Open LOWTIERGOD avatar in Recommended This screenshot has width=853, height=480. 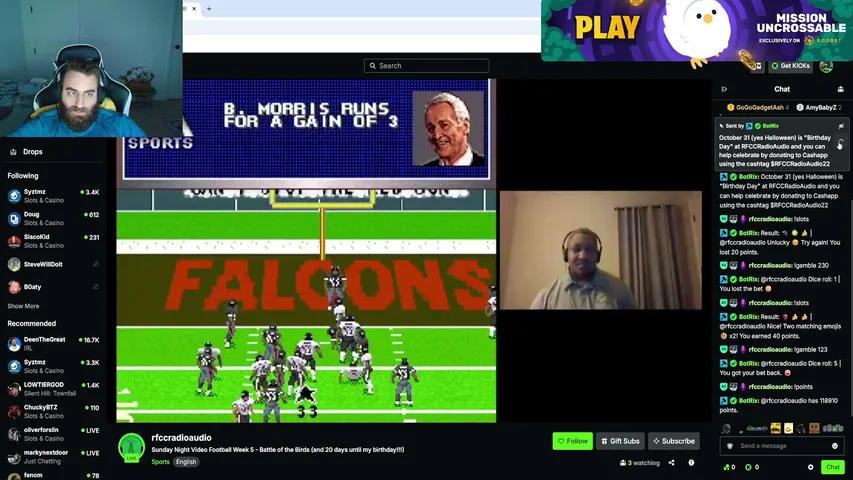[x=14, y=389]
